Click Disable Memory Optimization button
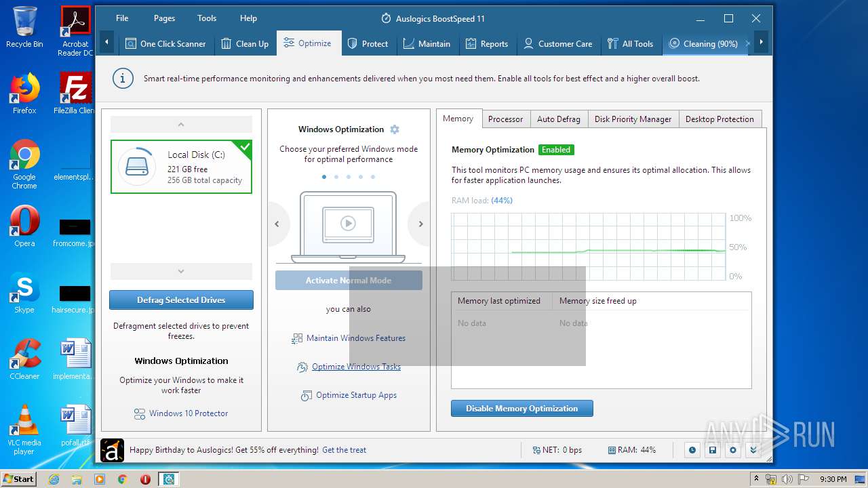 pos(522,408)
